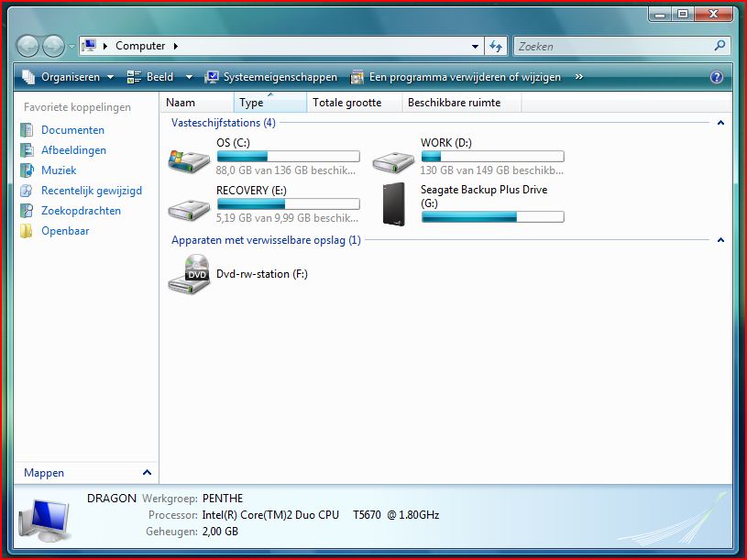Go back with the Back arrow button

28,46
